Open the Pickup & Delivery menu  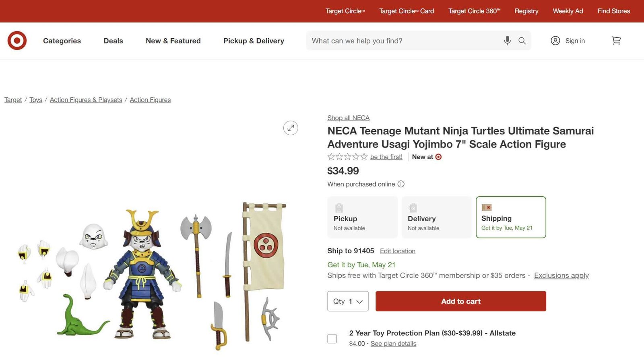pos(254,41)
